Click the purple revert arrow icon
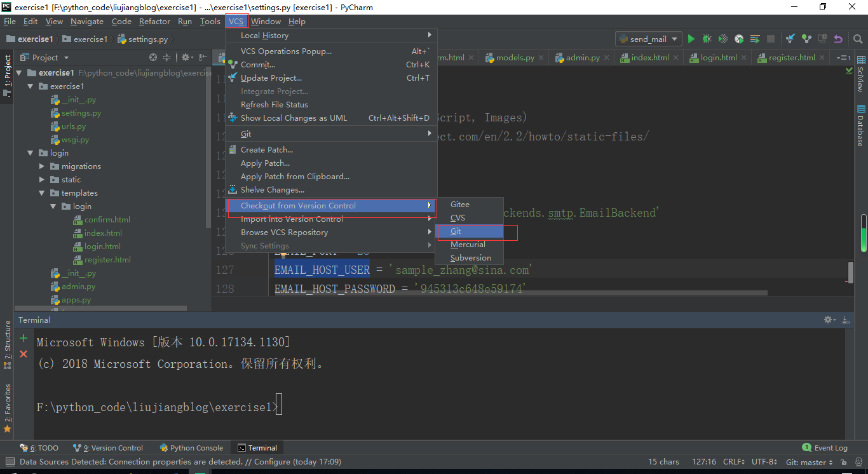This screenshot has height=474, width=868. (x=838, y=39)
